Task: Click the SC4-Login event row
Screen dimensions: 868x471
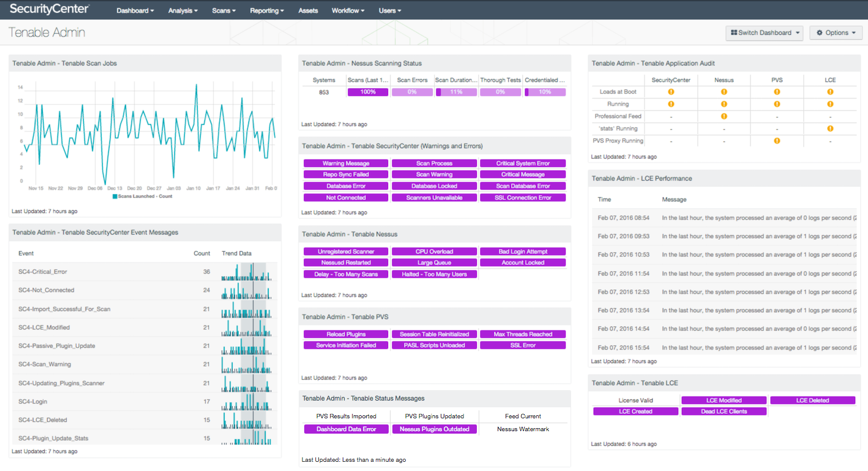Action: [144, 402]
